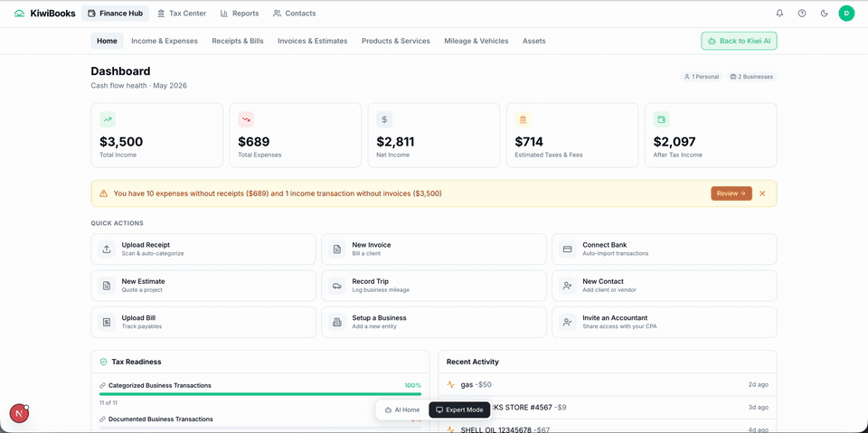This screenshot has height=433, width=868.
Task: Open the help question mark icon
Action: click(802, 14)
